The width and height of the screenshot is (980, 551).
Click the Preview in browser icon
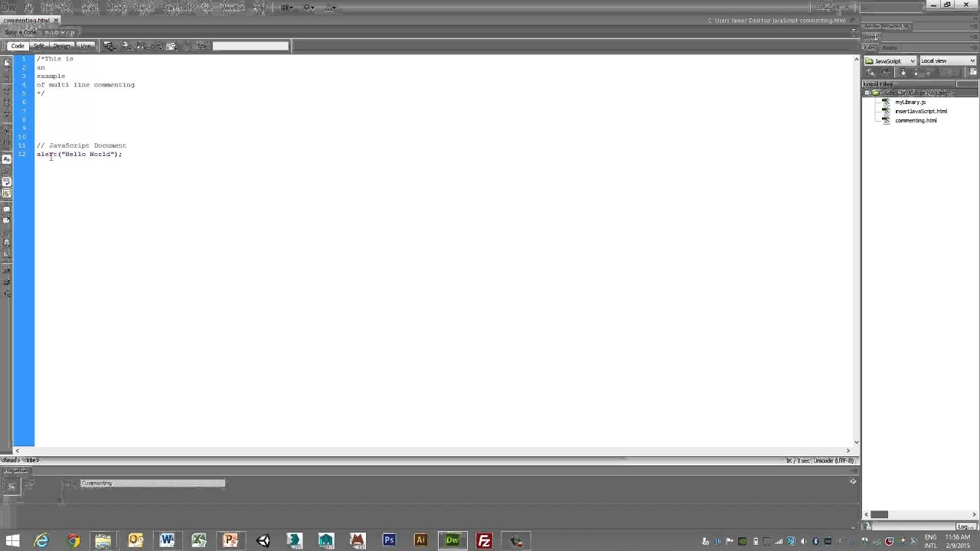126,46
